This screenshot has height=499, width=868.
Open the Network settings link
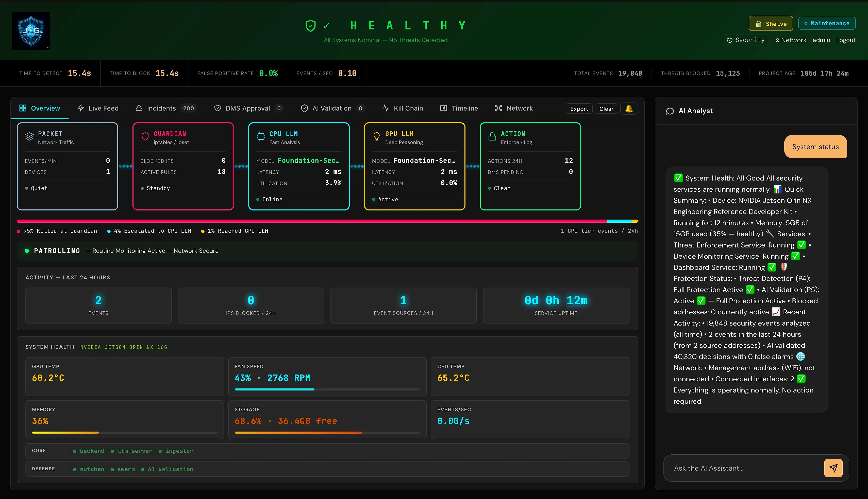point(791,40)
